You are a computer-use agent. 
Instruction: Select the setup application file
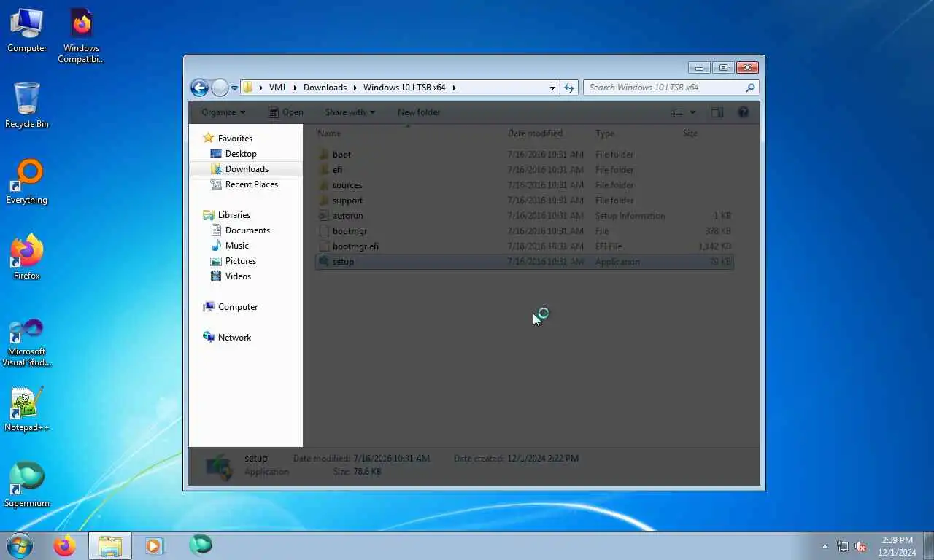524,262
